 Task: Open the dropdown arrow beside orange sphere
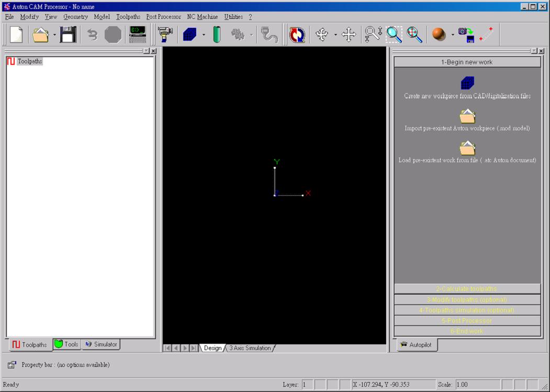(453, 35)
